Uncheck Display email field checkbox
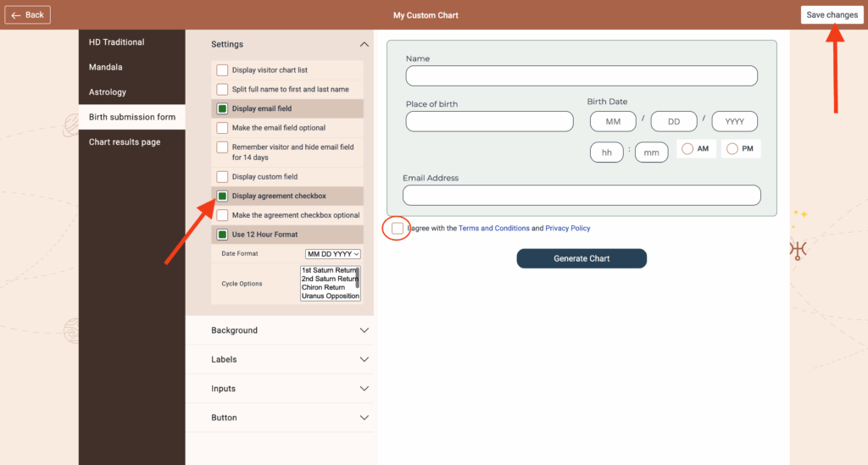 click(222, 108)
